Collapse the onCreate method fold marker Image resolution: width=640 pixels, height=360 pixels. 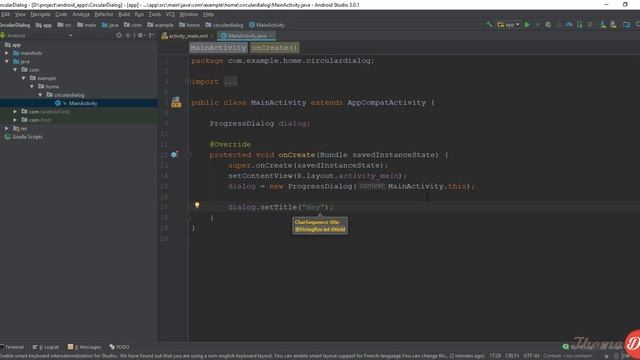point(188,155)
